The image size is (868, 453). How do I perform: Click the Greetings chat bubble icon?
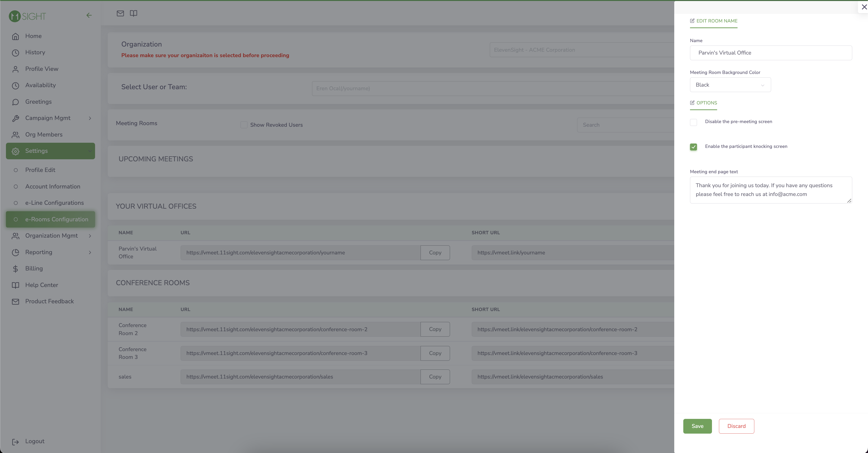16,102
